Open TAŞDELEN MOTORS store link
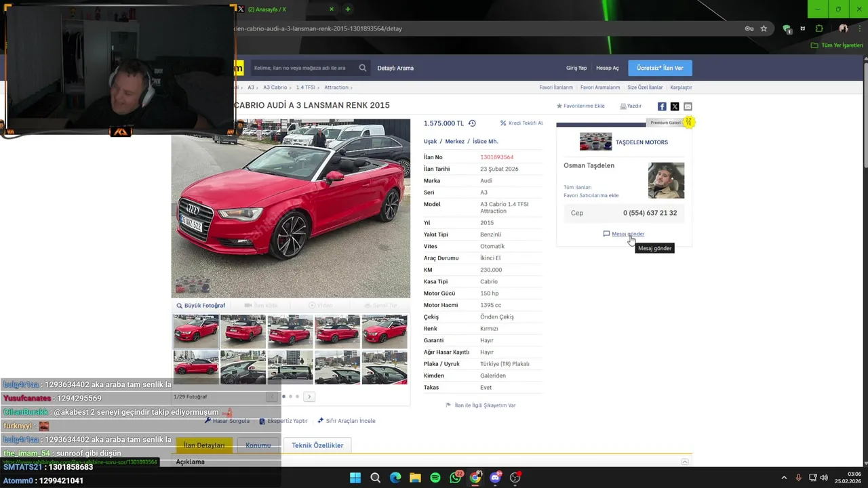This screenshot has width=868, height=488. (x=642, y=142)
